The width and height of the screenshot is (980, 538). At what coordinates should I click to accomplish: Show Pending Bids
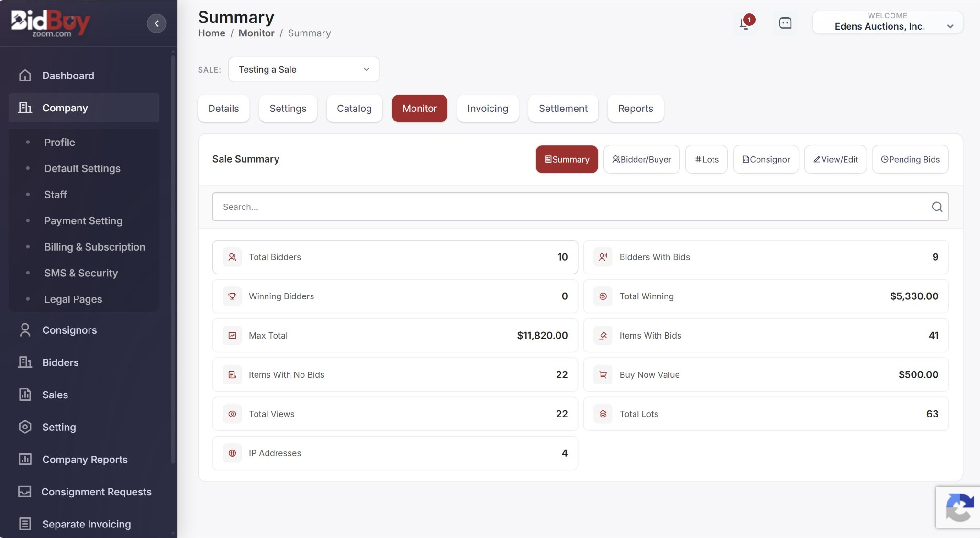pyautogui.click(x=910, y=159)
